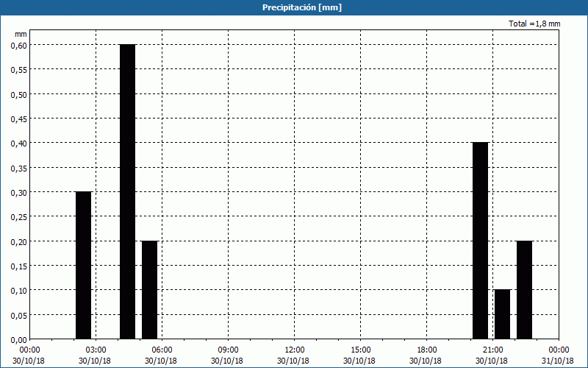Click the 'mm' unit label atop the y-axis
588x368 pixels.
click(x=21, y=34)
